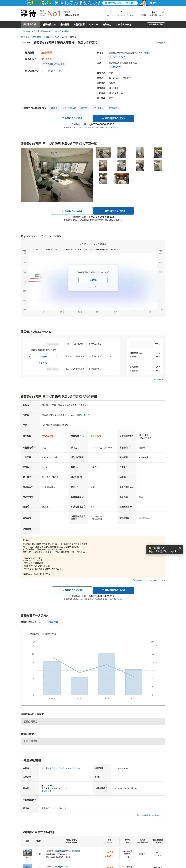Open the toilet photo thumbnail

[x=140, y=153]
